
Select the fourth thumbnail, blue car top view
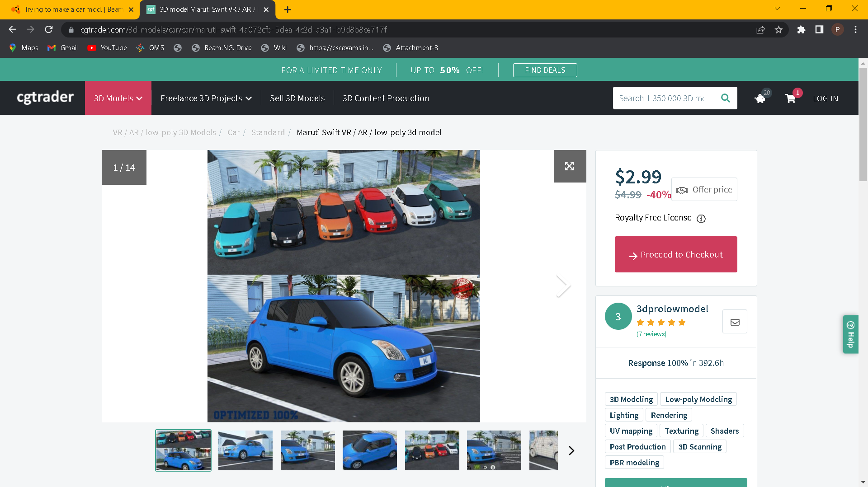point(370,450)
